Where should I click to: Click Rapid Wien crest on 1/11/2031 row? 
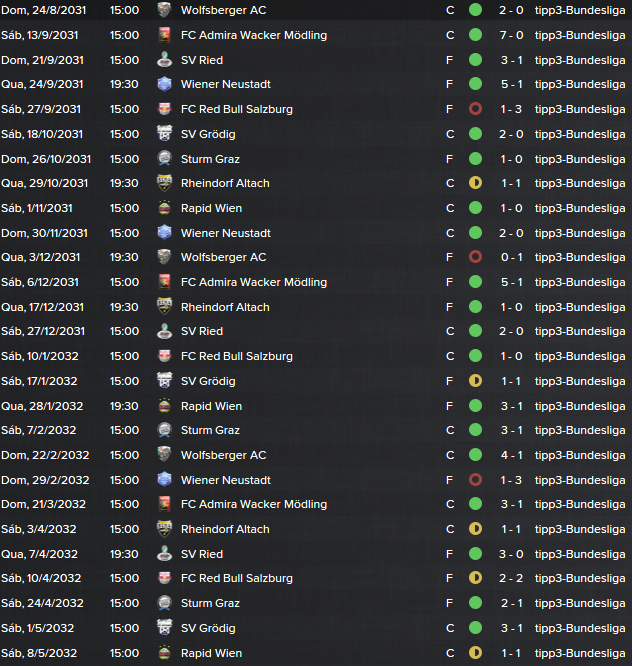click(164, 208)
